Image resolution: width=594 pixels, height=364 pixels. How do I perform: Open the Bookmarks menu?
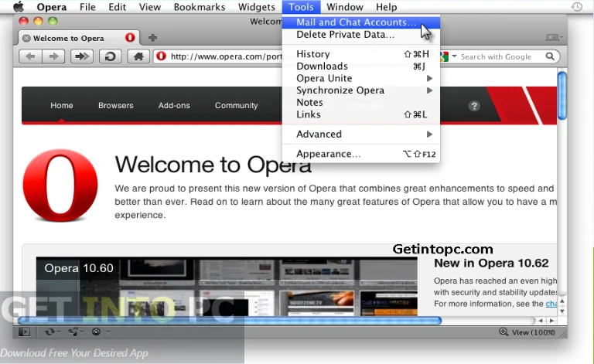pyautogui.click(x=200, y=7)
